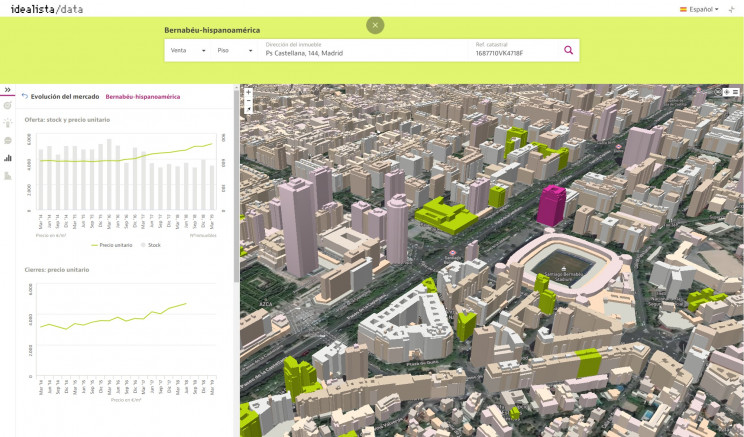The image size is (744, 437).
Task: Click the round icon beside map layers control
Action: (718, 92)
